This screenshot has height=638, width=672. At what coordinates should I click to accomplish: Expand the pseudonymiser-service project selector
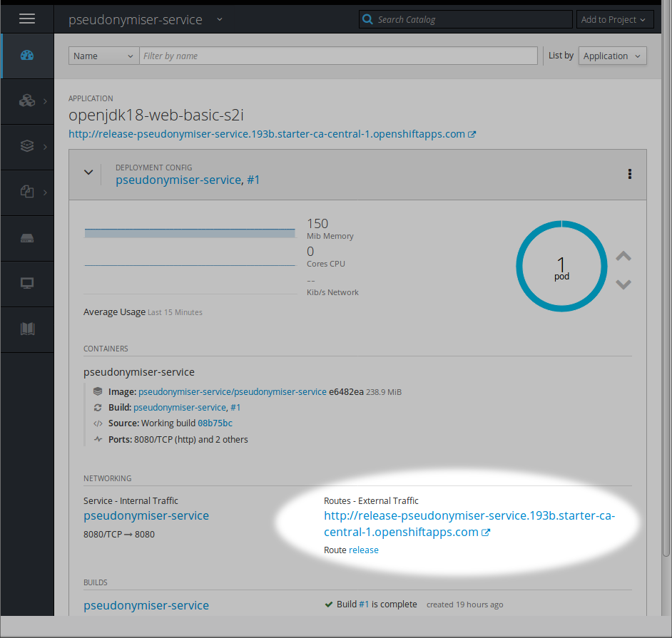(x=220, y=19)
